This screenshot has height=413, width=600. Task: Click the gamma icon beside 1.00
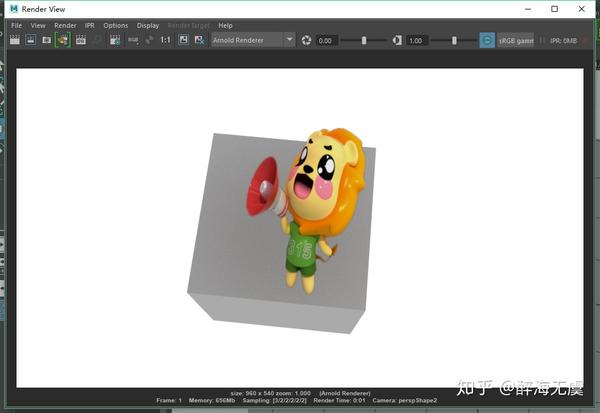click(397, 40)
